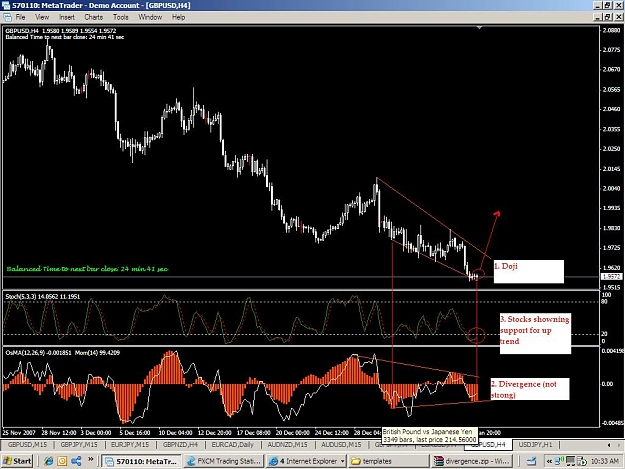Expand hidden system tray icons chevron
625x469 pixels.
coord(549,461)
